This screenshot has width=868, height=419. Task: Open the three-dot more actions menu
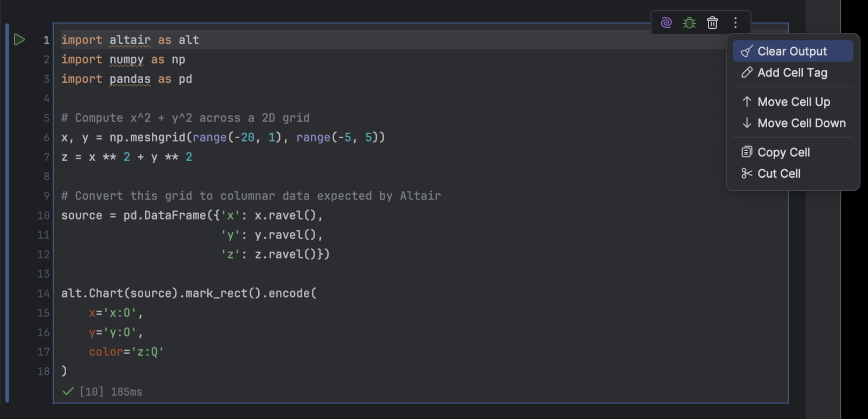(736, 23)
